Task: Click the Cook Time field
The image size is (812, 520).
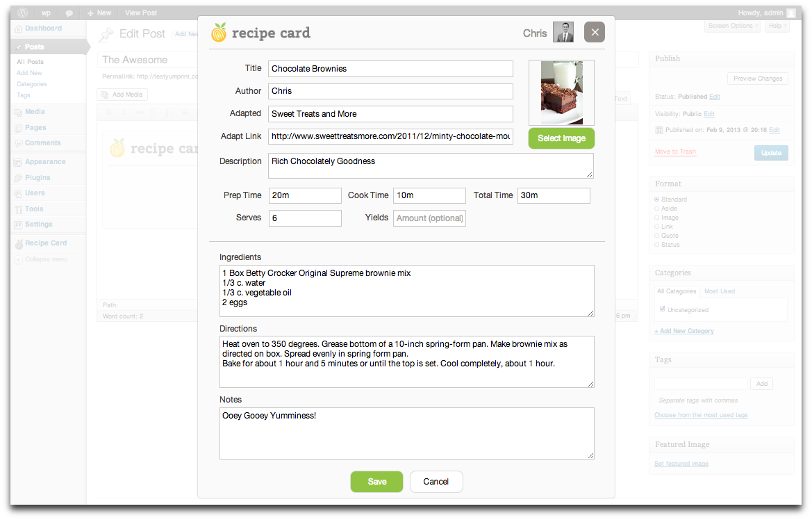Action: pos(429,195)
